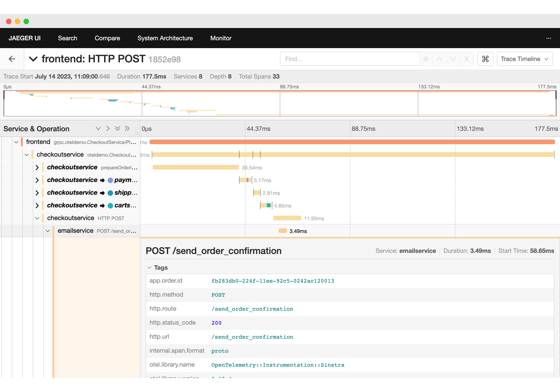Click expand all double-chevron icon
This screenshot has height=392, width=560.
tap(117, 129)
